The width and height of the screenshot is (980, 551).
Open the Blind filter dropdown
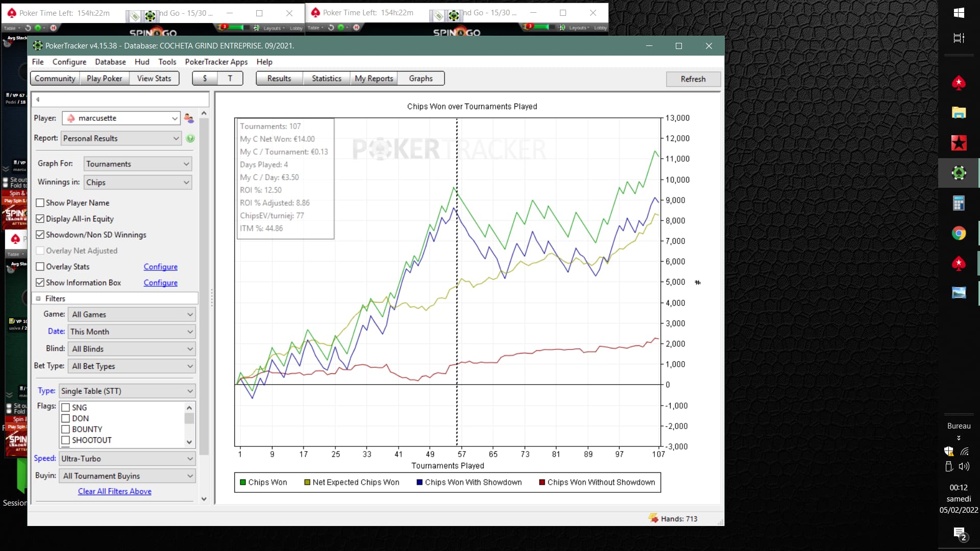click(x=132, y=349)
